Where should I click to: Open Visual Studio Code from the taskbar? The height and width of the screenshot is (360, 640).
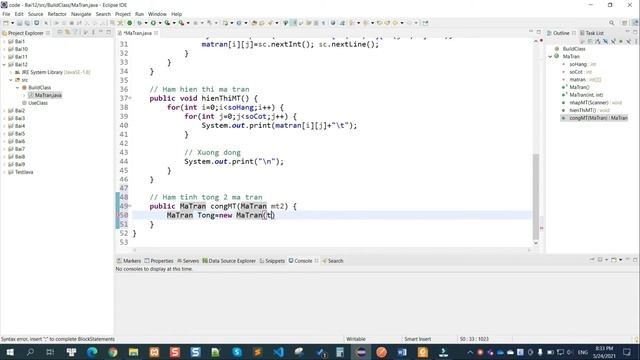[x=278, y=352]
